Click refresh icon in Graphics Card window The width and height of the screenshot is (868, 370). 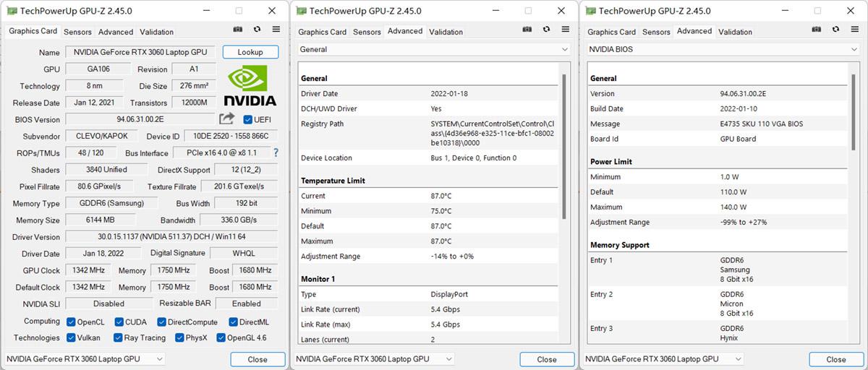pyautogui.click(x=257, y=30)
